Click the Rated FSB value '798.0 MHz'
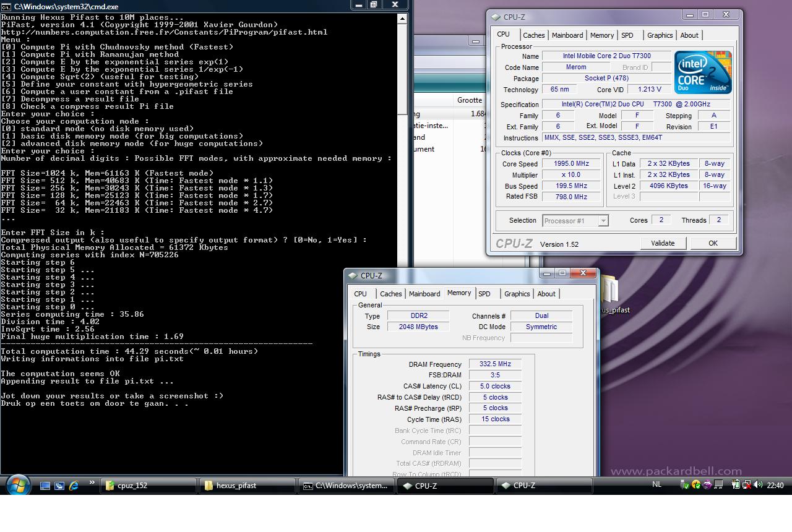 pyautogui.click(x=571, y=197)
